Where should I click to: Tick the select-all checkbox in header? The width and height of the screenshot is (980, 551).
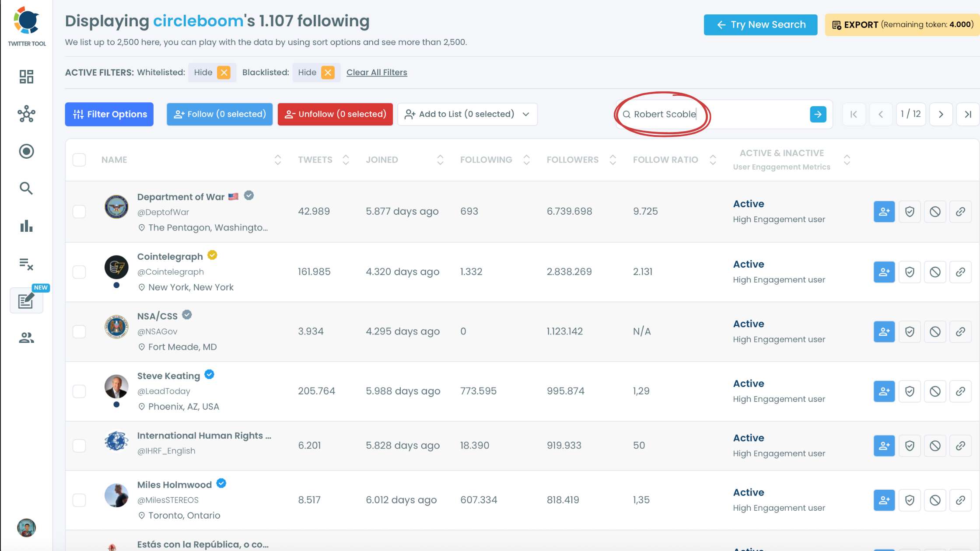pos(79,160)
